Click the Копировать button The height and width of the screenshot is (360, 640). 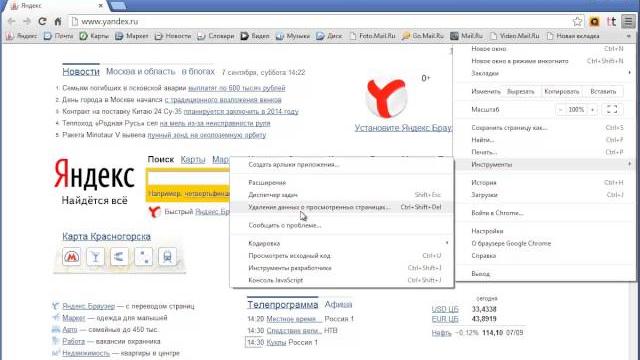pyautogui.click(x=562, y=91)
